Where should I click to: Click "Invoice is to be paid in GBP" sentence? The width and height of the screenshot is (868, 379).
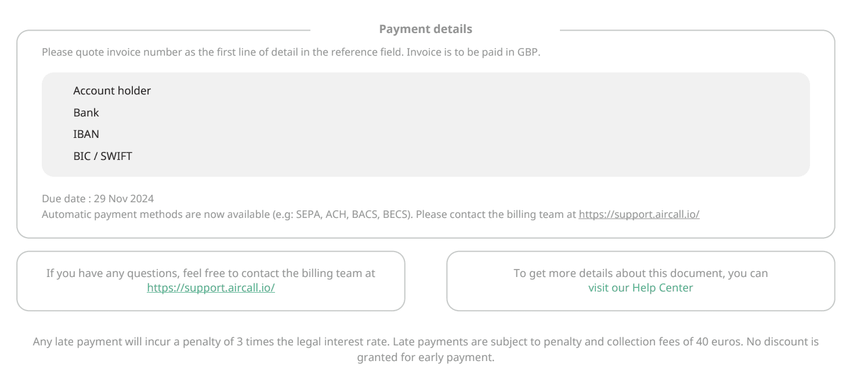click(x=473, y=52)
